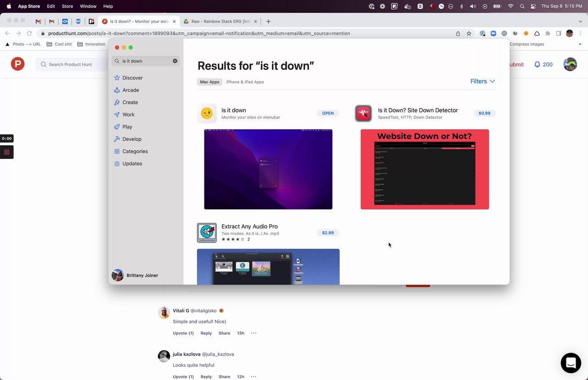
Task: Open 'Cool shit' bookmarks folder
Action: [x=59, y=44]
